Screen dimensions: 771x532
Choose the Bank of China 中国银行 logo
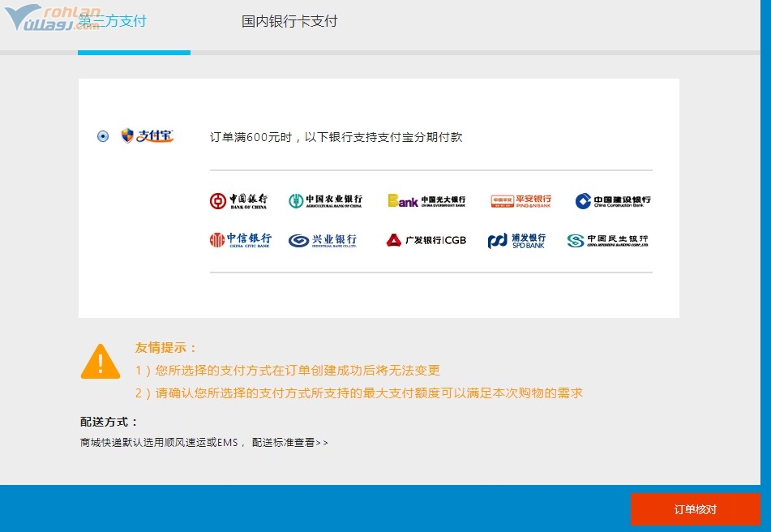tap(238, 200)
